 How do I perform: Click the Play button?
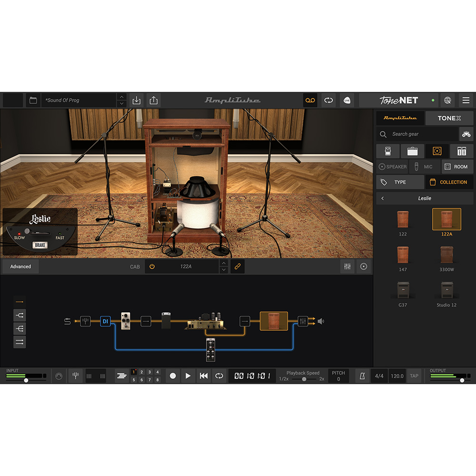point(188,376)
